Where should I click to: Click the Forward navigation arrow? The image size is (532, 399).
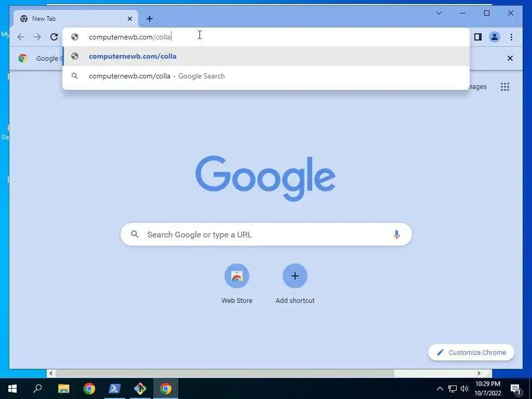point(37,37)
